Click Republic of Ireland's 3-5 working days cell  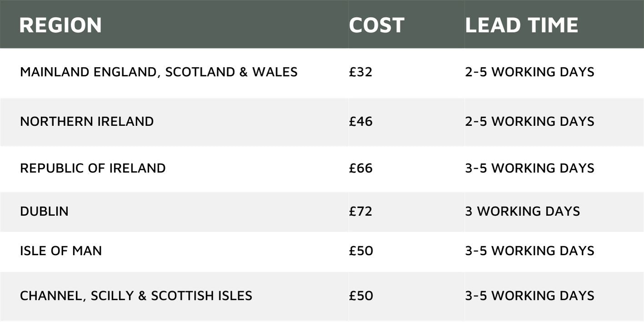(529, 168)
